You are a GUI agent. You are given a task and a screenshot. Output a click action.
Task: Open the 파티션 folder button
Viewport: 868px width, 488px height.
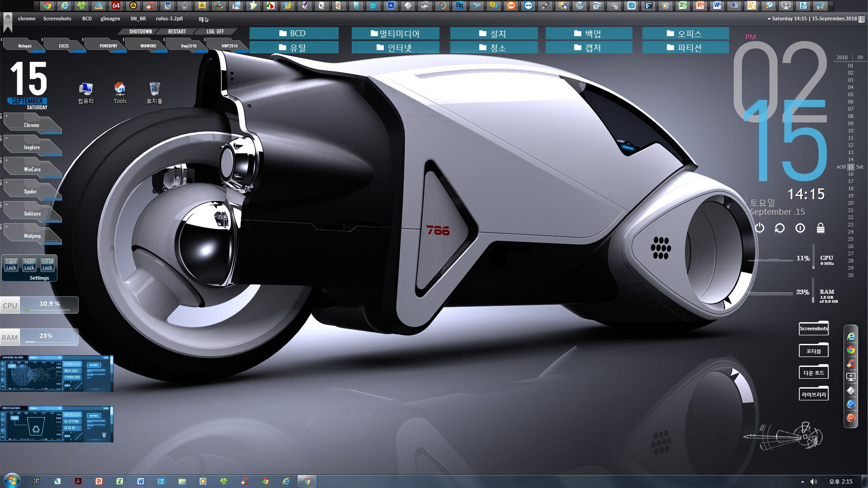tap(685, 47)
